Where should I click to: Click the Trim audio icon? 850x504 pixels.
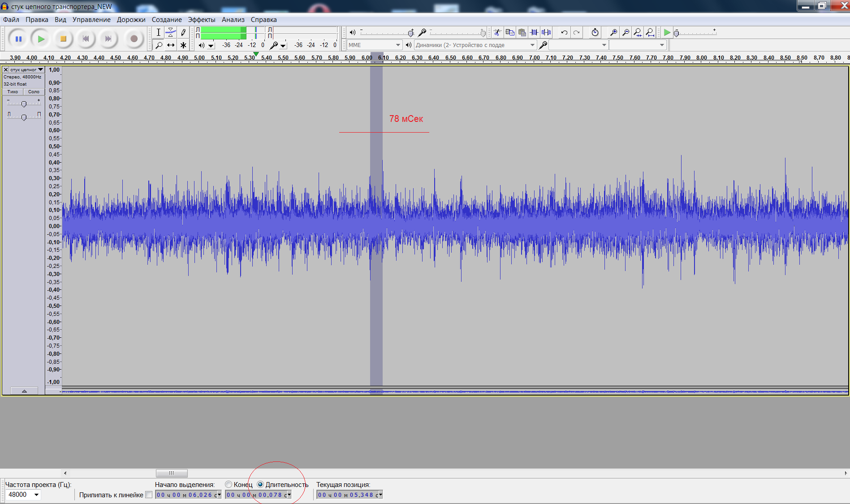(x=534, y=32)
